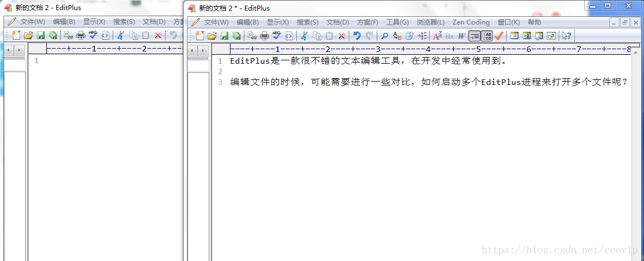Viewport: 644px width, 261px height.
Task: Click Open folder icon in left EditPlus window
Action: point(28,35)
